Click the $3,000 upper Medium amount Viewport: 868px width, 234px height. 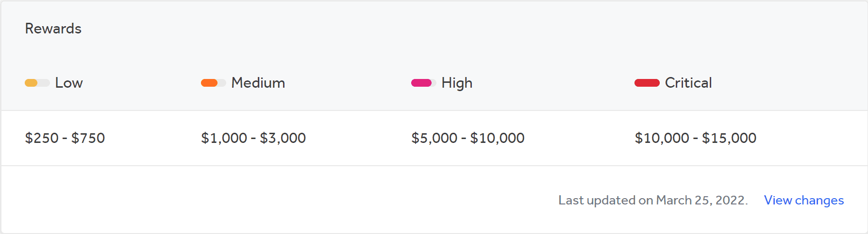point(283,138)
